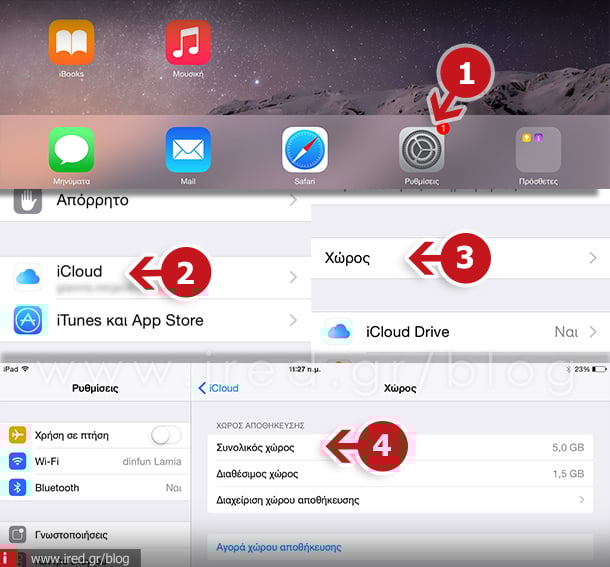610x567 pixels.
Task: Select iTunes και App Store row
Action: (156, 320)
